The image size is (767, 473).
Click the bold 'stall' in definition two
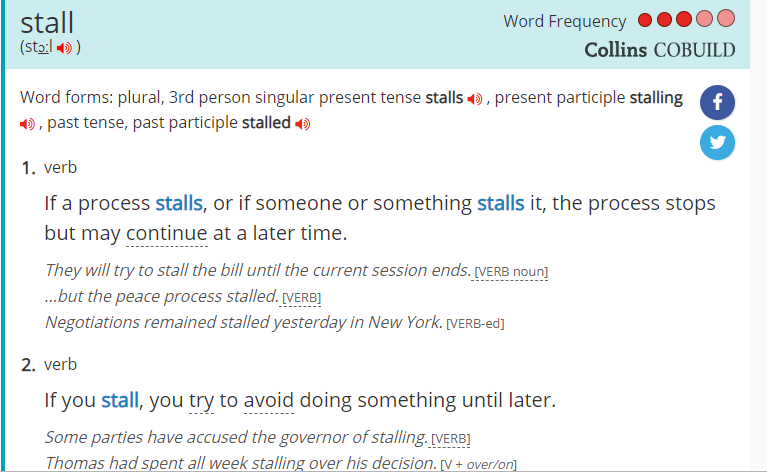(120, 401)
